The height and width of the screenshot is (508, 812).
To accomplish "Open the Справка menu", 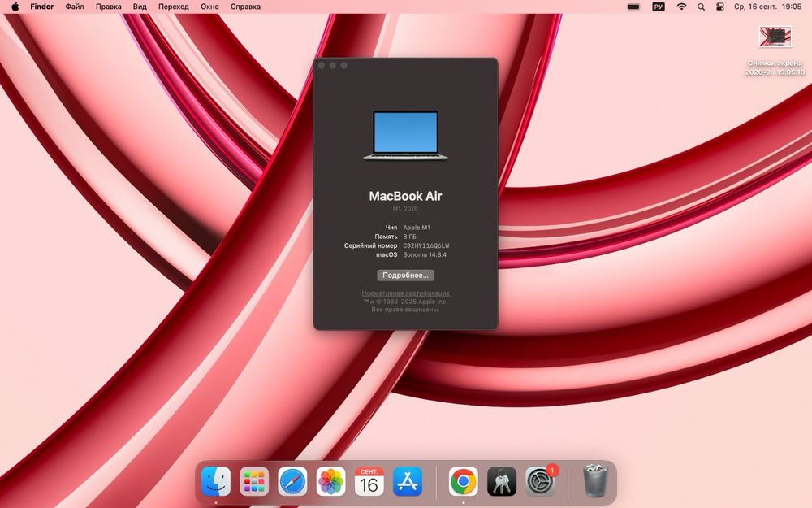I will [x=245, y=7].
